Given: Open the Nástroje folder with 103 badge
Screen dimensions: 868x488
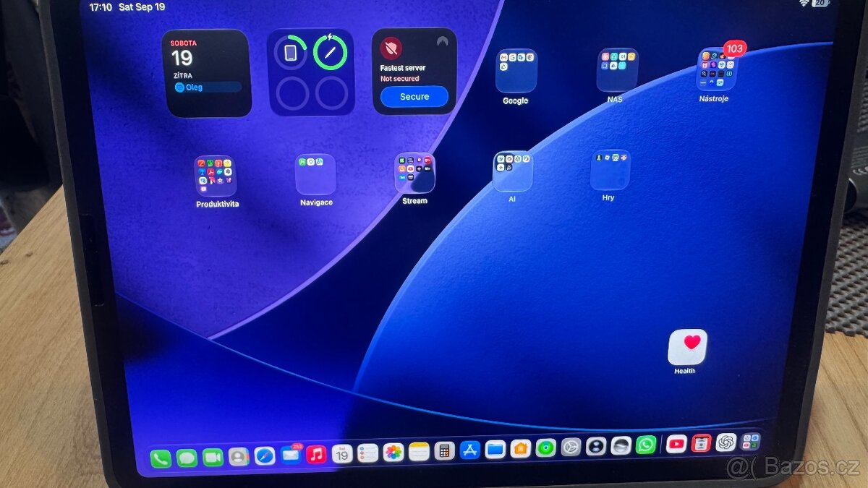Looking at the screenshot, I should click(x=716, y=69).
